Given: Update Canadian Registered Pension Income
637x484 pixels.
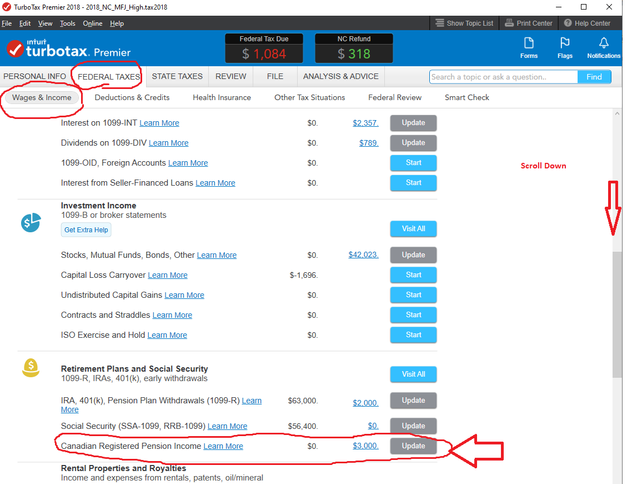Looking at the screenshot, I should coord(413,446).
